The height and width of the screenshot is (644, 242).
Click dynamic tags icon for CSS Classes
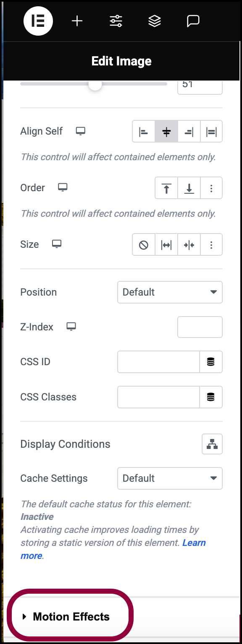(x=211, y=397)
